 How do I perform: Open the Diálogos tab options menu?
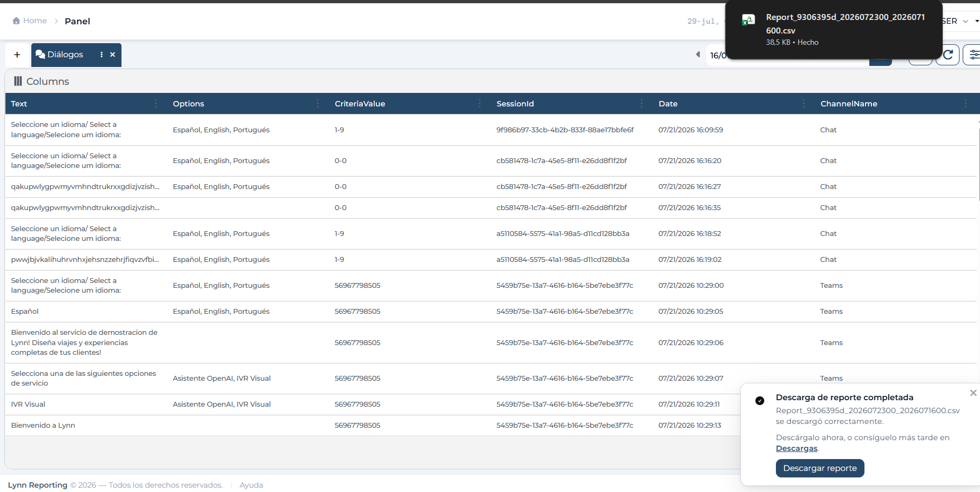102,55
